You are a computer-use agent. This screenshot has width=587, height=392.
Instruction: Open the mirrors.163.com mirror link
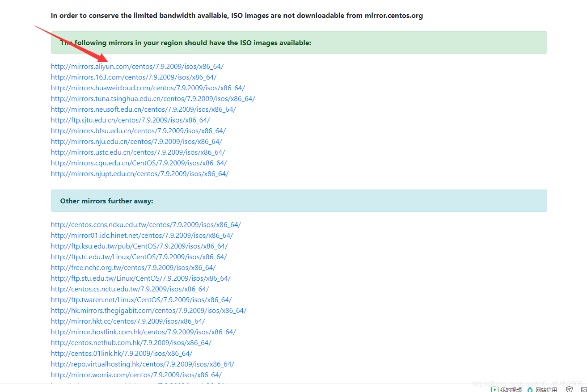[x=134, y=77]
